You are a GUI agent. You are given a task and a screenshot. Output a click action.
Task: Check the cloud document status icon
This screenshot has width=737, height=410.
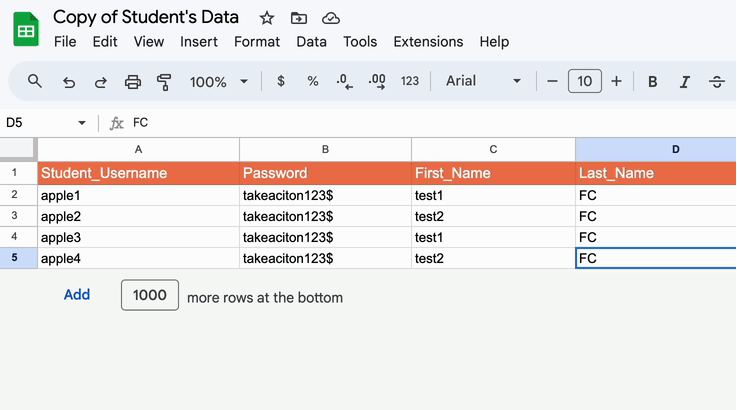coord(331,18)
